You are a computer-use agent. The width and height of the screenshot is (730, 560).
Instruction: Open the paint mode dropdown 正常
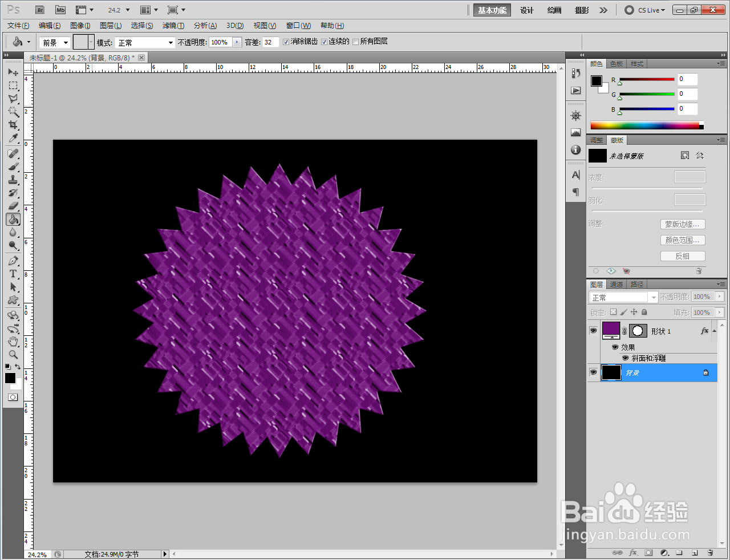pos(145,42)
